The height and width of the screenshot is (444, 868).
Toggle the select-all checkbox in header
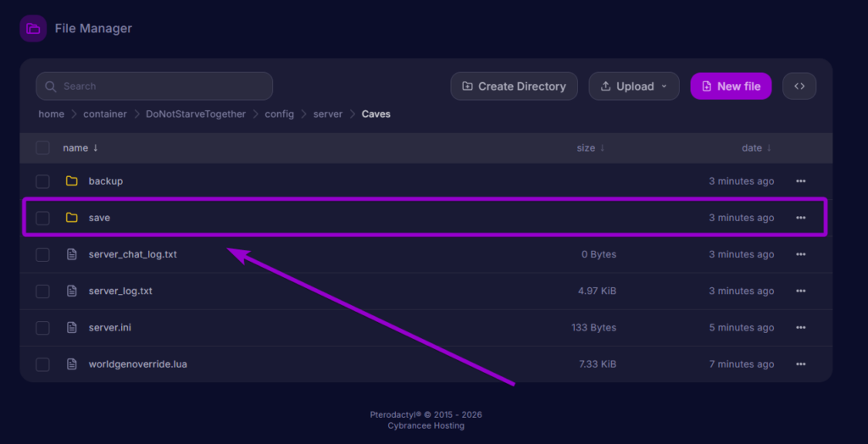pyautogui.click(x=42, y=147)
